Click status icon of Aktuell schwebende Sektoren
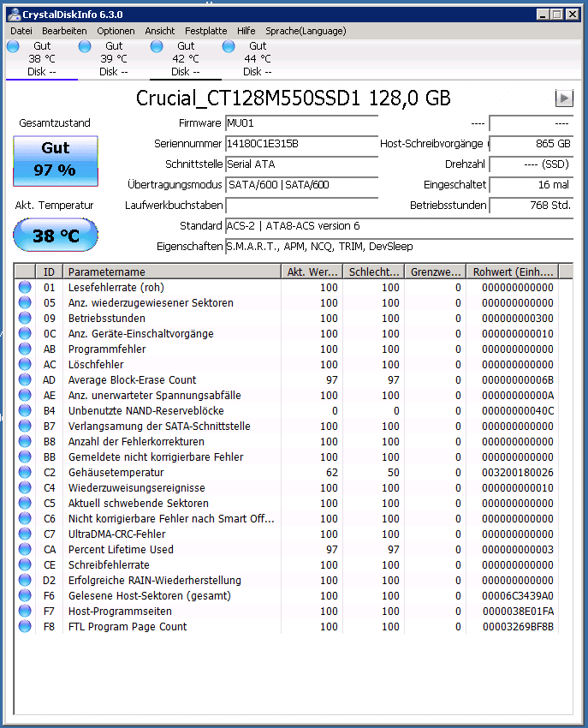The image size is (588, 728). [25, 503]
